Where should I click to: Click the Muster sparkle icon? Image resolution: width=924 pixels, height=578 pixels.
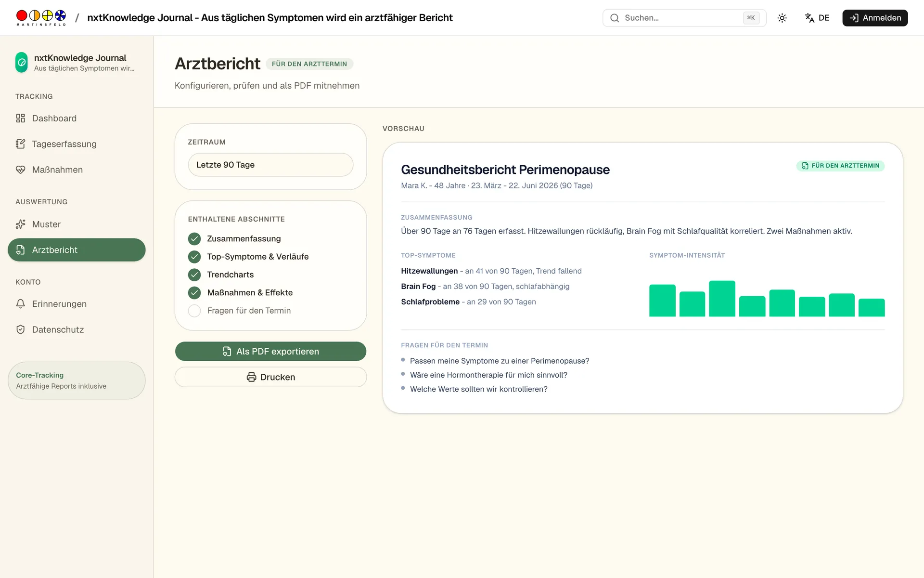click(x=20, y=224)
